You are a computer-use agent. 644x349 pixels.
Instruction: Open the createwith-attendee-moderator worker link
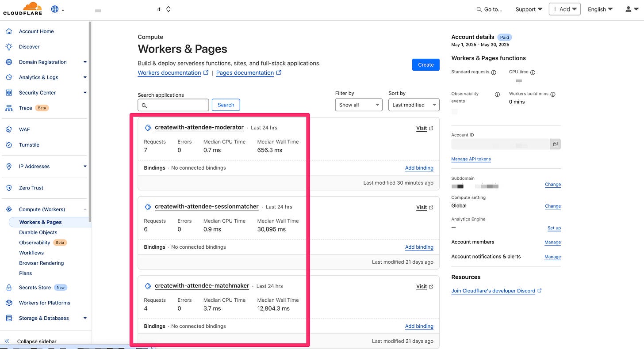(x=199, y=127)
